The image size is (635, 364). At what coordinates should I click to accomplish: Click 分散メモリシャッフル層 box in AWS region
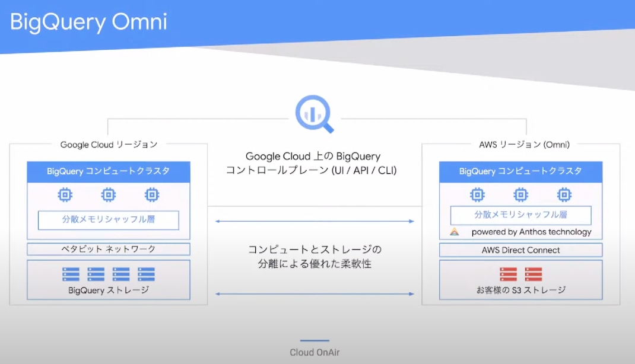521,215
